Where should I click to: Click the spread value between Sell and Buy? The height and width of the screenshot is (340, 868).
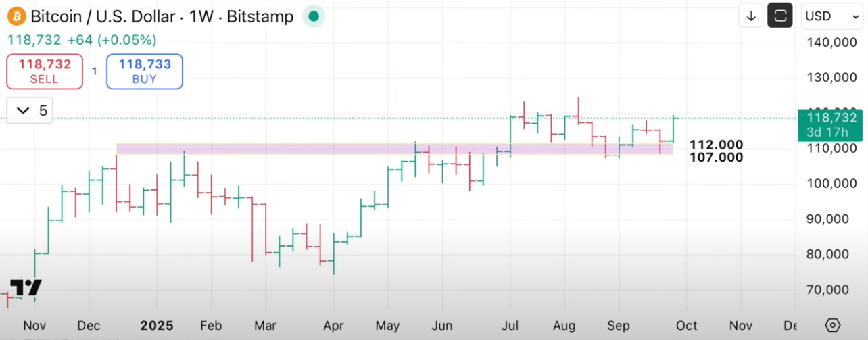[x=95, y=71]
